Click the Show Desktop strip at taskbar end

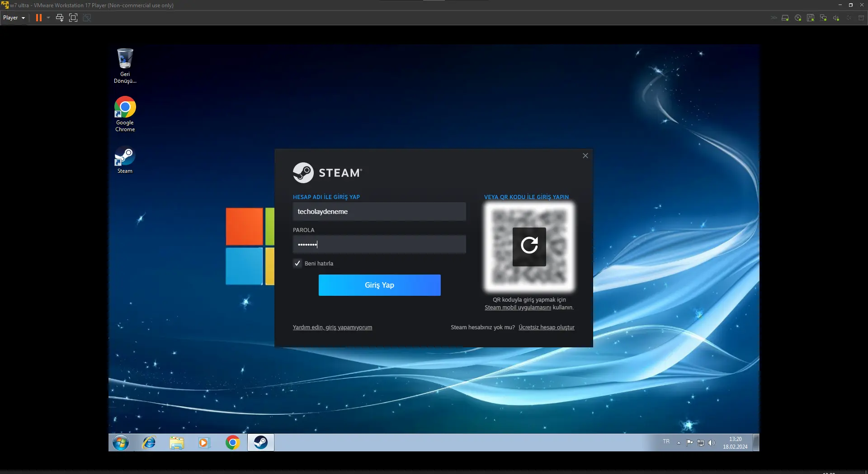click(756, 443)
